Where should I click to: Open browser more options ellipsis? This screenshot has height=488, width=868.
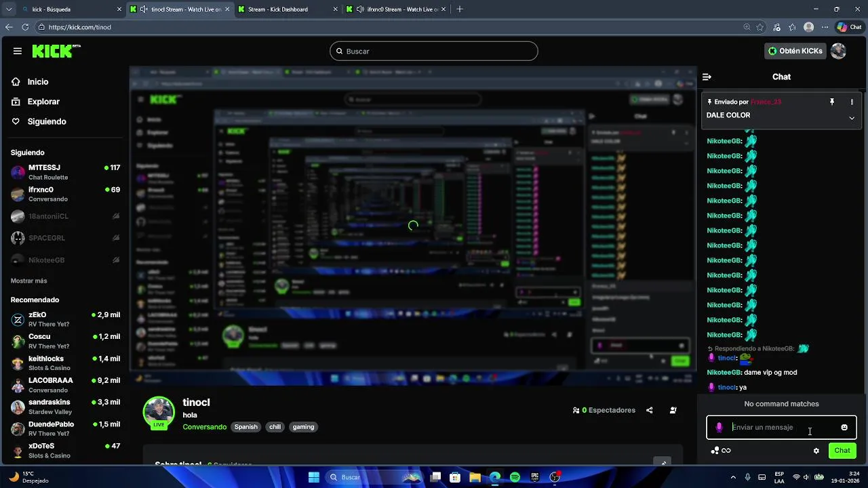[825, 27]
